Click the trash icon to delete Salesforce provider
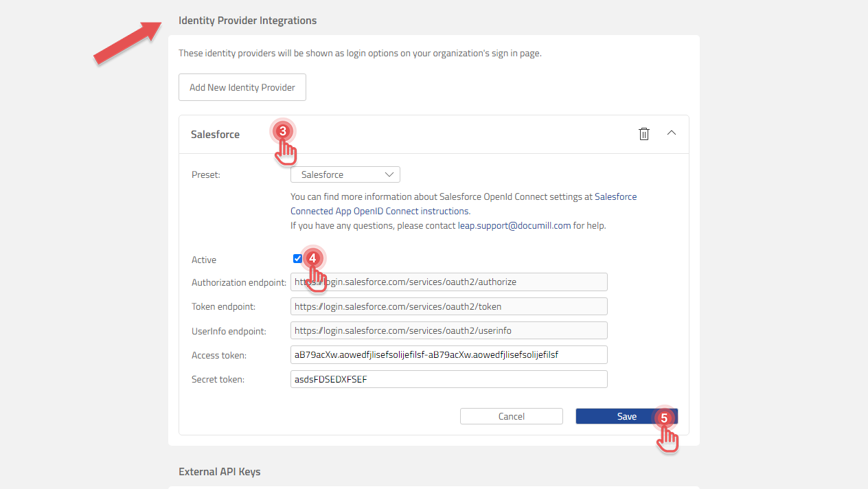The width and height of the screenshot is (868, 489). click(x=643, y=133)
